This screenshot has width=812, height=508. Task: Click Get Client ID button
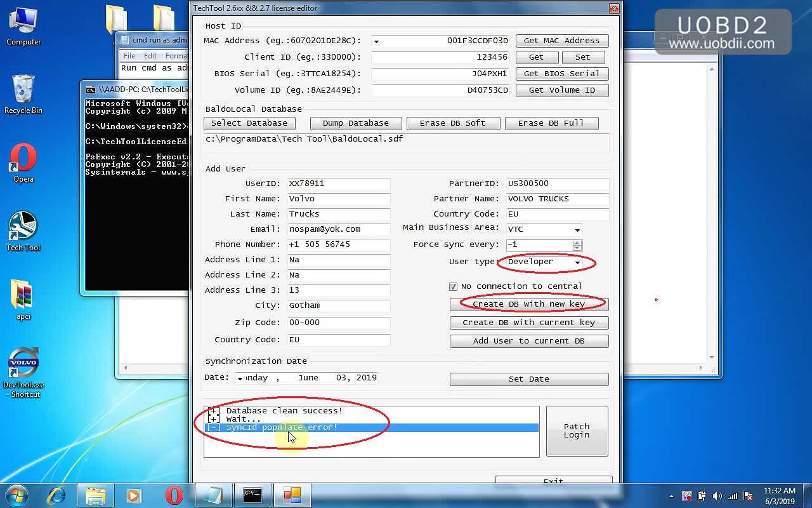(x=537, y=57)
